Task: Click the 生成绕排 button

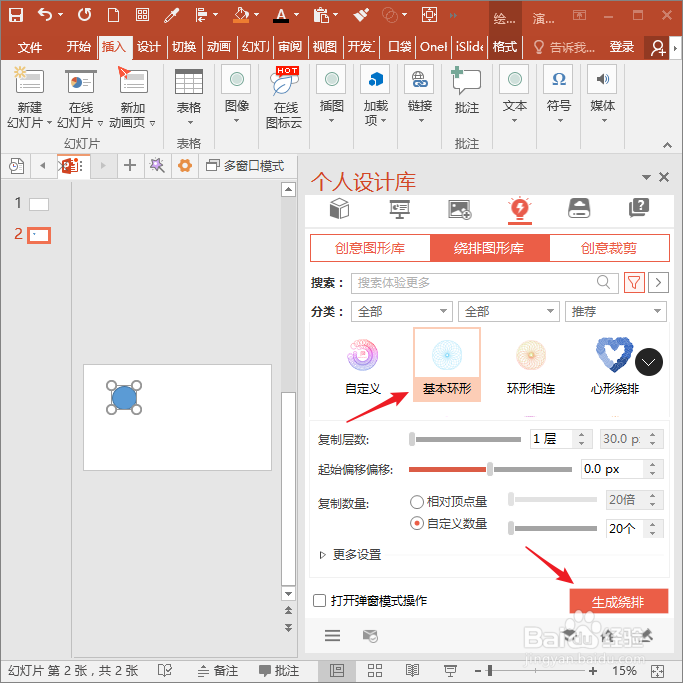Action: click(x=618, y=602)
